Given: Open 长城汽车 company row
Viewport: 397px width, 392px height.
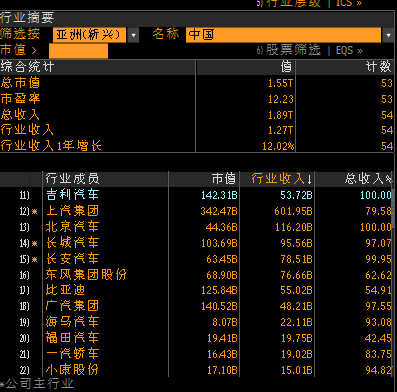Looking at the screenshot, I should click(72, 243).
